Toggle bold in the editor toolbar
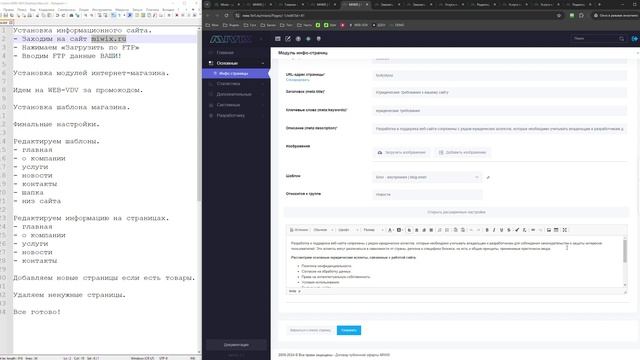This screenshot has width=640, height=360. click(487, 230)
